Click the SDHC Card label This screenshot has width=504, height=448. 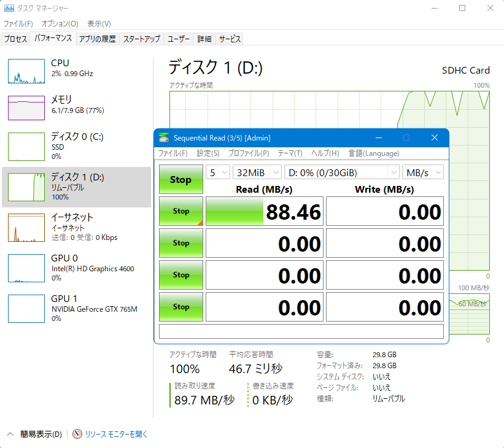click(466, 71)
